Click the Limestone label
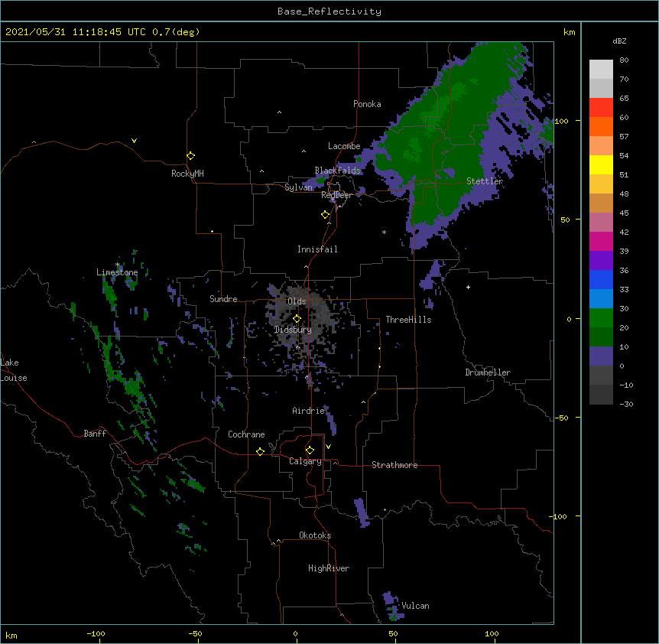Screen dimensions: 659x644 click(117, 272)
